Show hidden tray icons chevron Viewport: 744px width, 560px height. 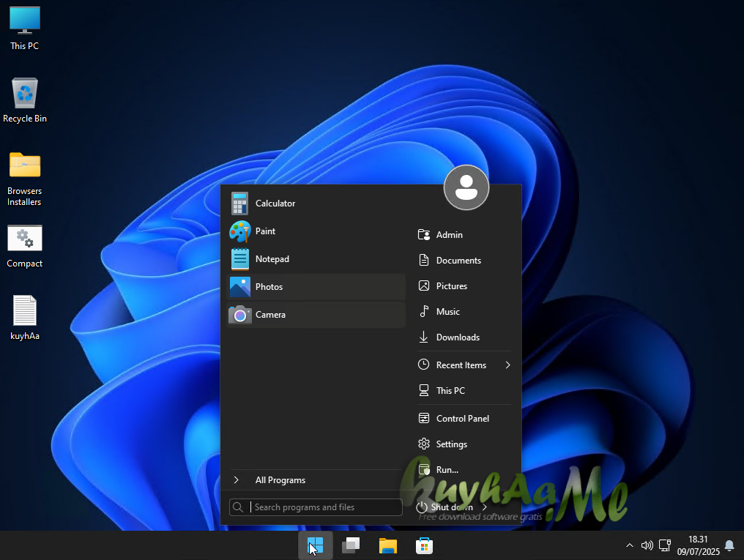(630, 546)
